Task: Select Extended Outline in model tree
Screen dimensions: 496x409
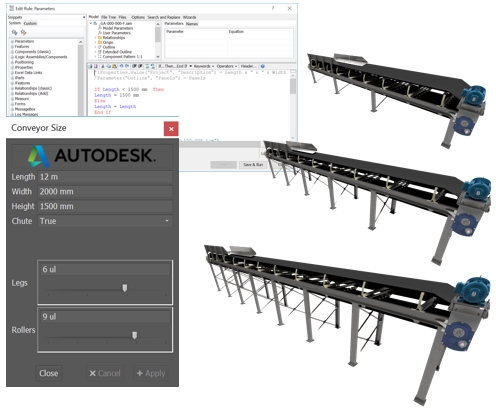Action: tap(117, 52)
